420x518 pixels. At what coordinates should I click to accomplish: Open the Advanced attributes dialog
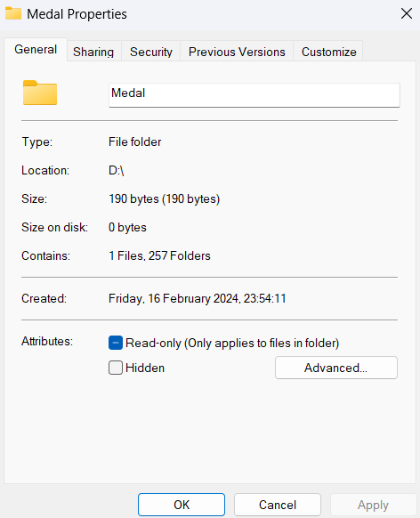point(336,368)
